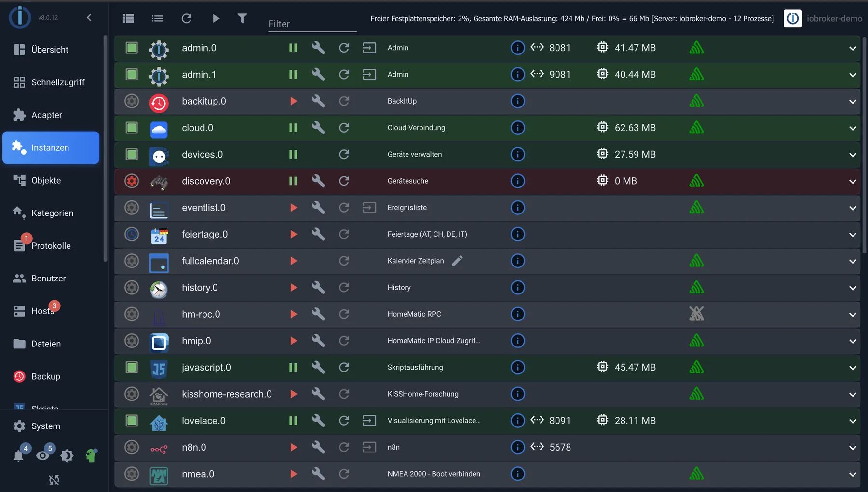The width and height of the screenshot is (868, 492).
Task: Click the green expert mode head icon
Action: point(91,455)
